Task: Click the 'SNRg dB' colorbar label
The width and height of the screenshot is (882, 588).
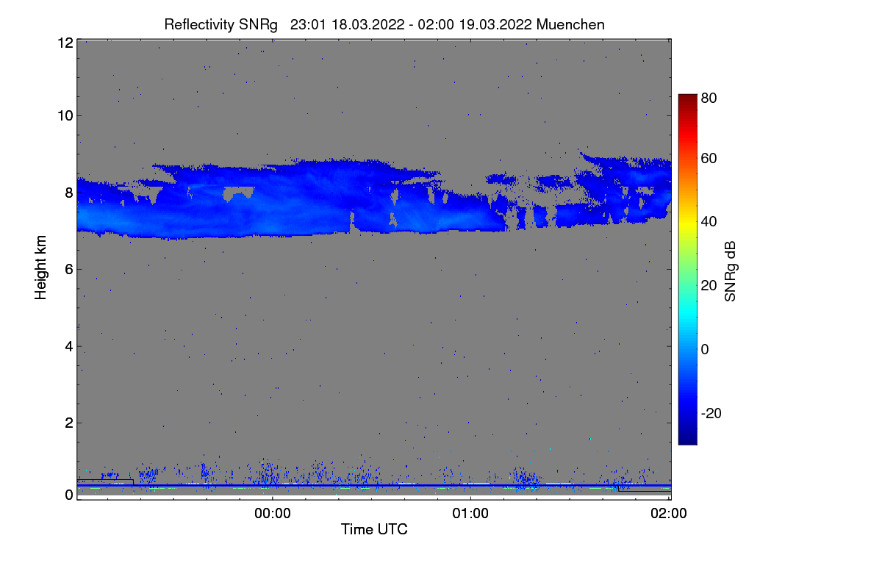Action: tap(730, 270)
